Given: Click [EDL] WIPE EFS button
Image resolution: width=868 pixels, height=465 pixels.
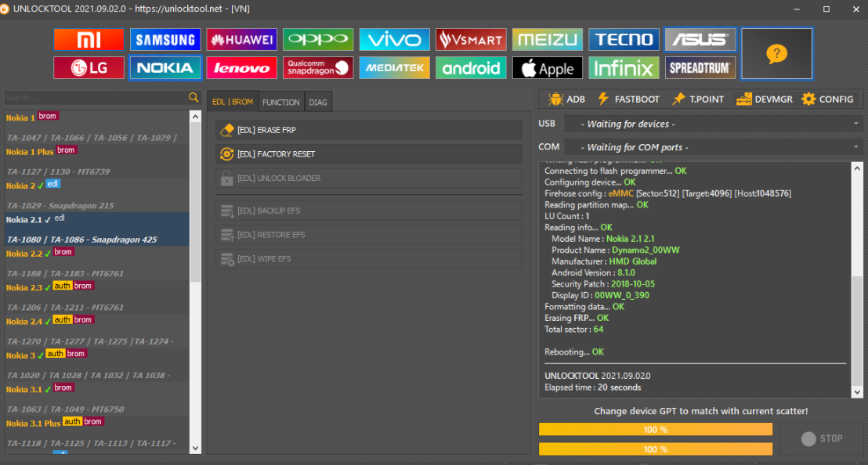Looking at the screenshot, I should point(369,259).
